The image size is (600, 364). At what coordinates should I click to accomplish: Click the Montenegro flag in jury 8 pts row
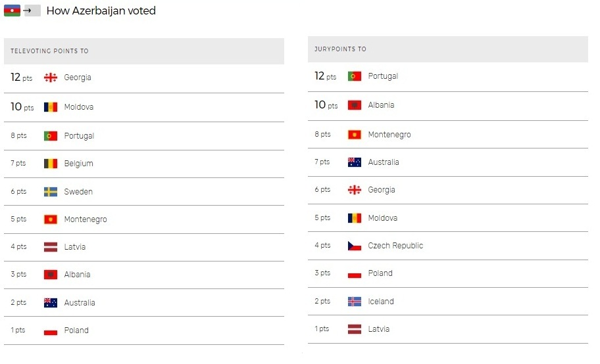[x=355, y=135]
